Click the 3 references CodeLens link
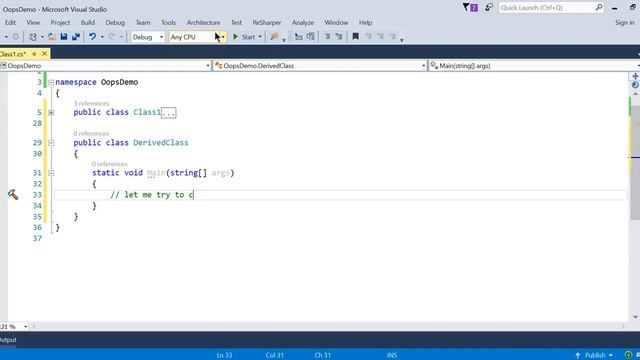The height and width of the screenshot is (360, 640). pos(91,103)
